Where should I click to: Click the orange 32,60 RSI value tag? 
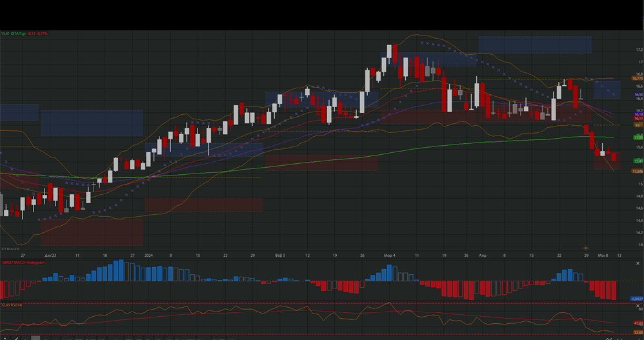(638, 332)
